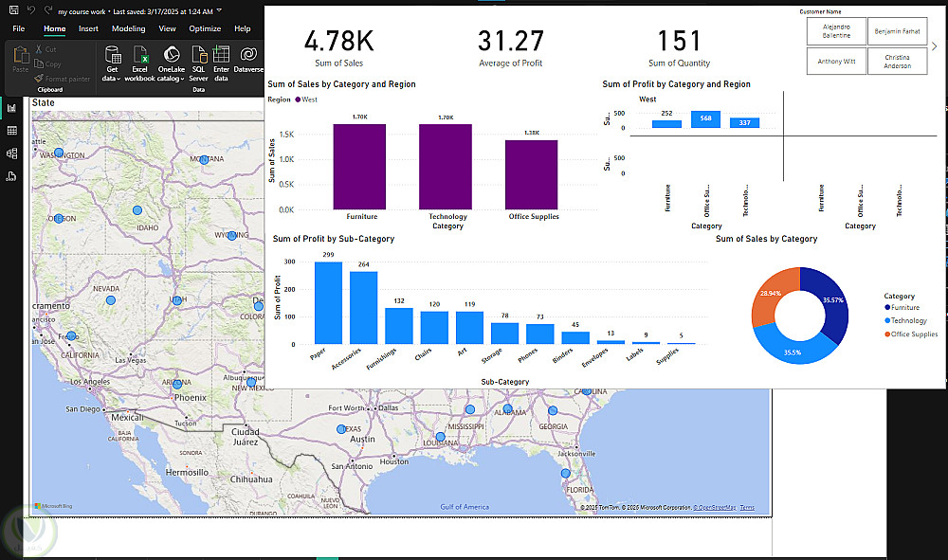Open the Help ribbon tab
The height and width of the screenshot is (560, 948).
click(243, 28)
